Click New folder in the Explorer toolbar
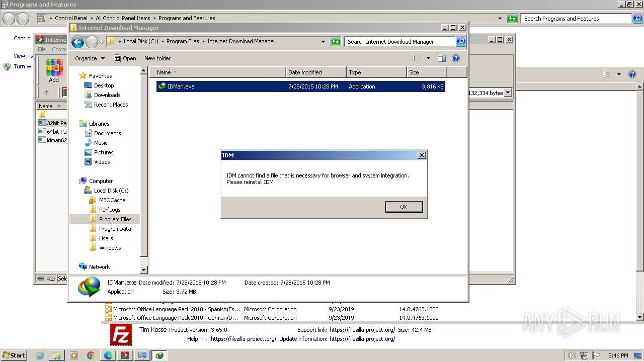Image resolution: width=644 pixels, height=362 pixels. [157, 58]
